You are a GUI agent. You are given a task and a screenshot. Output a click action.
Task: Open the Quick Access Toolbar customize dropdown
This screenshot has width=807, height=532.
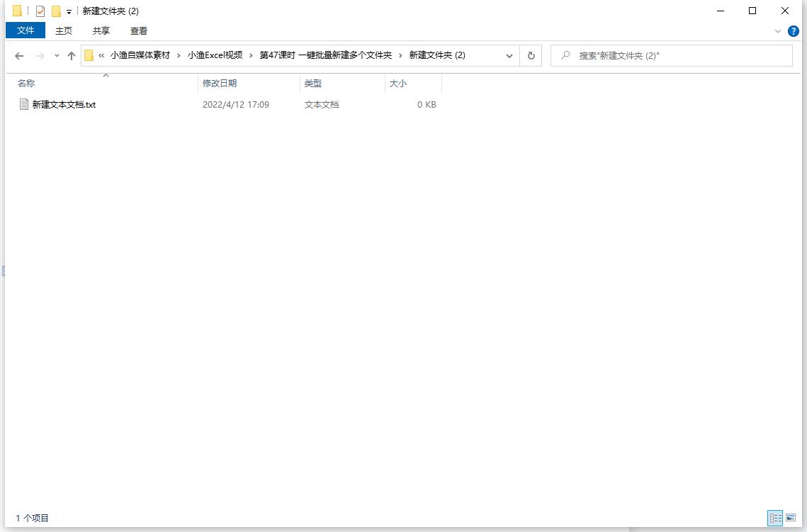click(x=68, y=11)
